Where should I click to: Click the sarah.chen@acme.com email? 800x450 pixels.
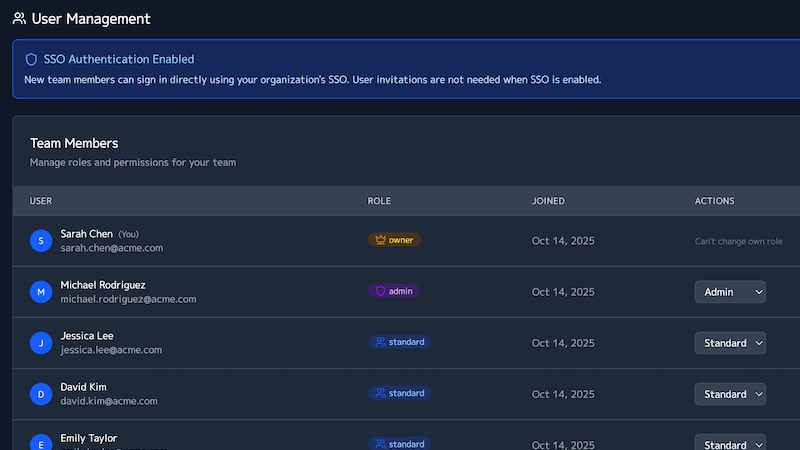(x=111, y=248)
